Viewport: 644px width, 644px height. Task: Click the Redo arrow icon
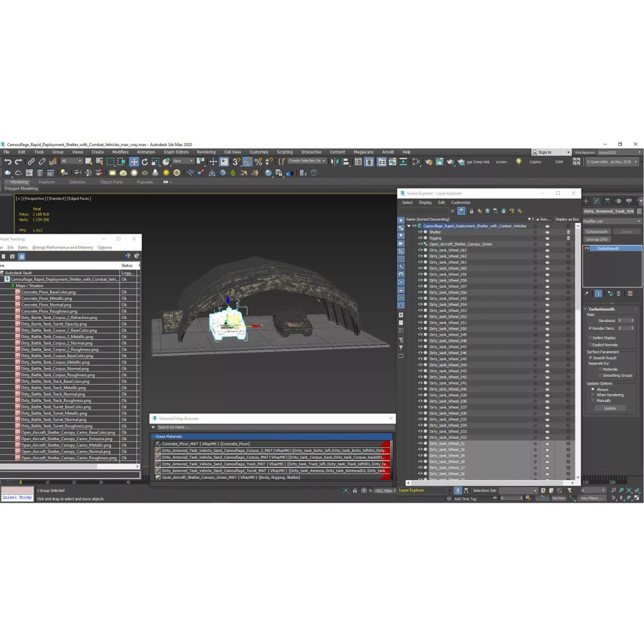tap(18, 162)
